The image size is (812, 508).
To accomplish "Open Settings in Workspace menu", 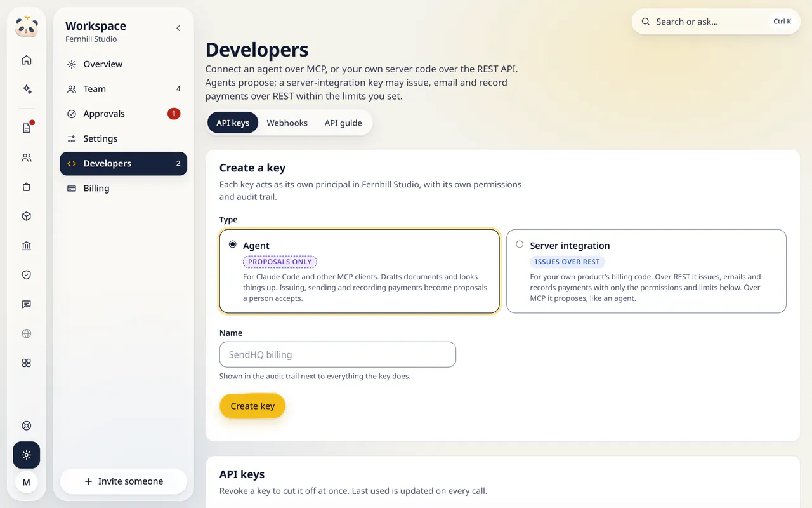I will click(x=123, y=138).
